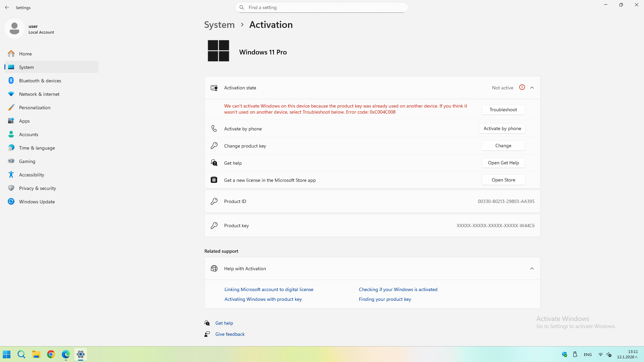
Task: Open the Windows Start menu
Action: (7, 354)
